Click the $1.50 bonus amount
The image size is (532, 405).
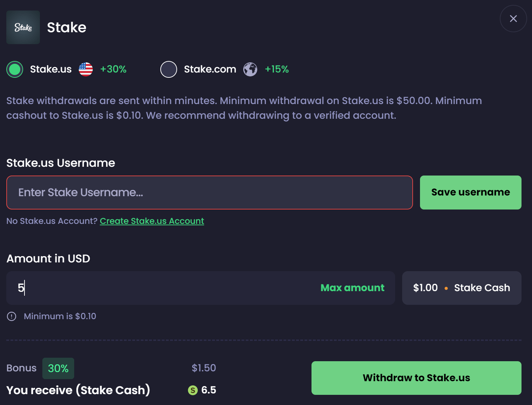click(x=204, y=368)
